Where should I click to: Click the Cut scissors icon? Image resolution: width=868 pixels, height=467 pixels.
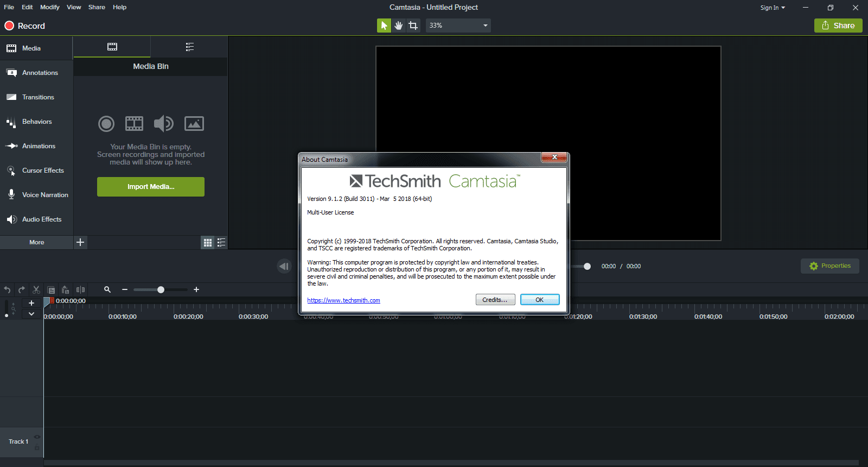(36, 290)
